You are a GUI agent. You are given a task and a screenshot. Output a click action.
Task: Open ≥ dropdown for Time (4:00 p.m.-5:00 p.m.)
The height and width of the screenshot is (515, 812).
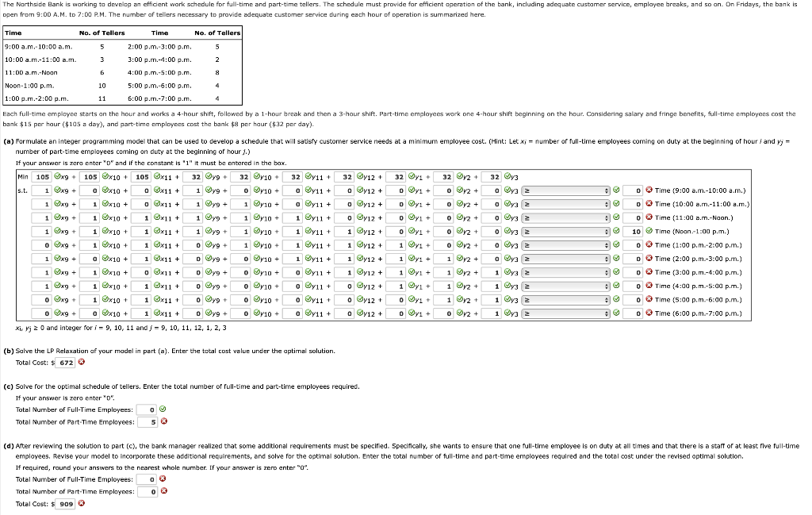pos(565,286)
